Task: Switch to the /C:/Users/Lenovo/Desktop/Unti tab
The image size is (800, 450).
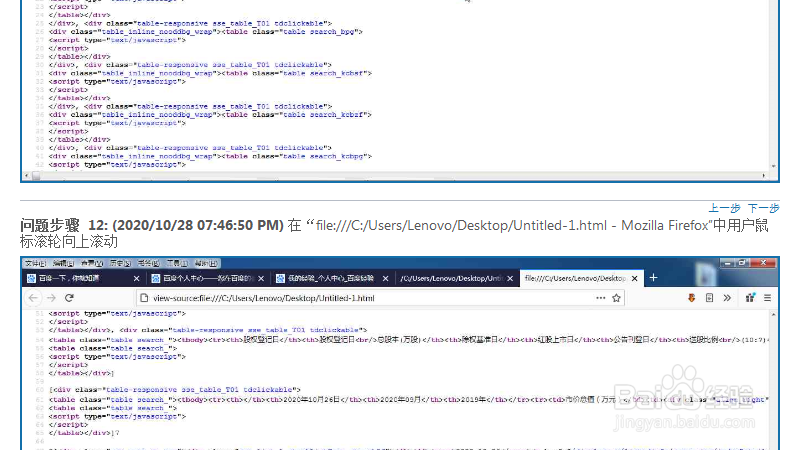Action: (451, 278)
